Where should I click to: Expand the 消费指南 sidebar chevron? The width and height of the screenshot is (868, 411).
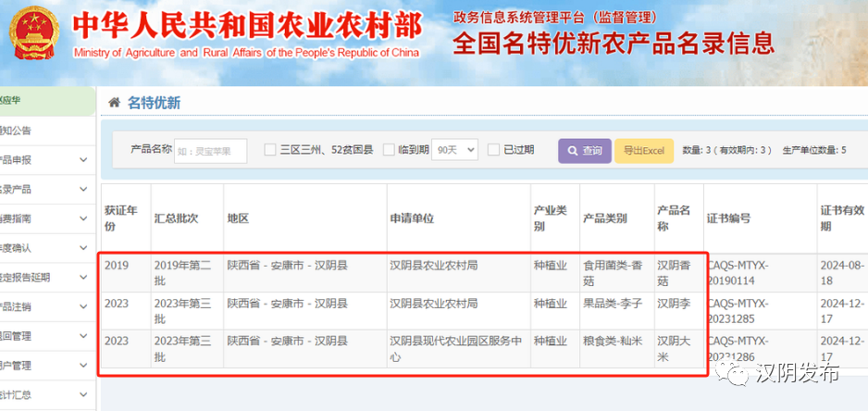point(83,218)
